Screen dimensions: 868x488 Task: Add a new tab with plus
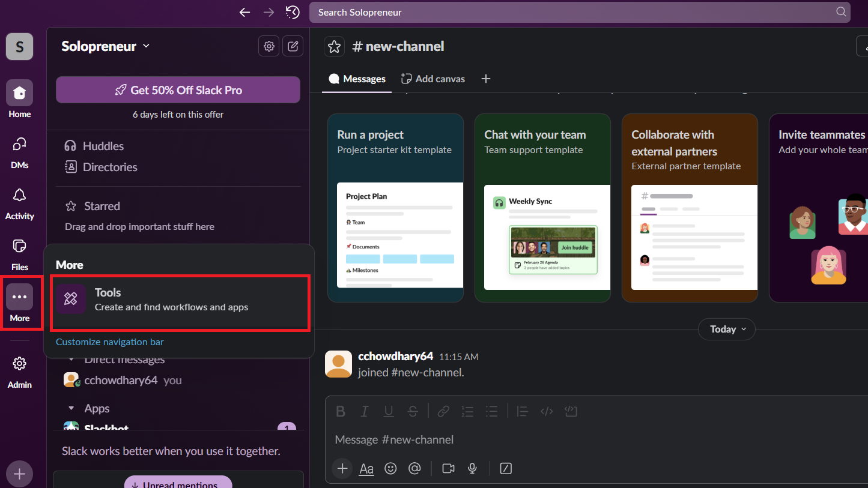click(486, 79)
